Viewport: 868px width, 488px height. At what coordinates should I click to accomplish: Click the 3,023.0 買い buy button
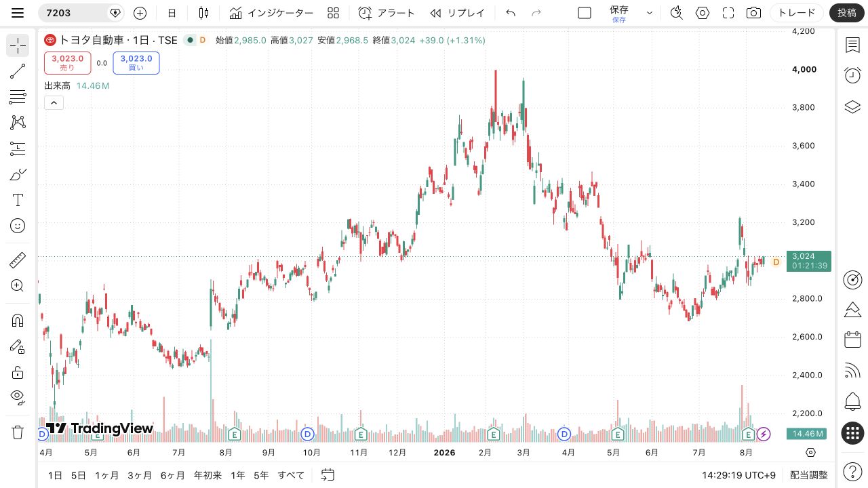pyautogui.click(x=136, y=63)
